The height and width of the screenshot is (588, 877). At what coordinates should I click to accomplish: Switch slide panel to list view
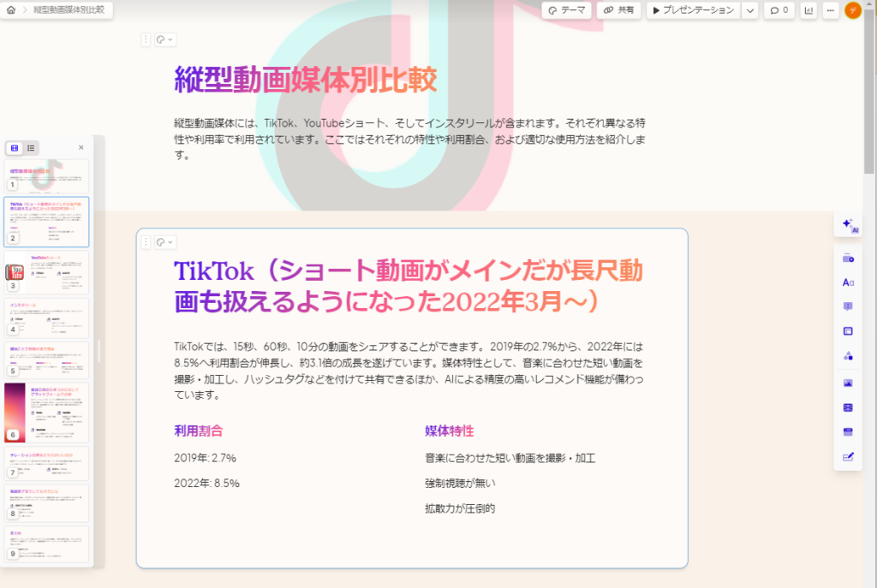31,148
